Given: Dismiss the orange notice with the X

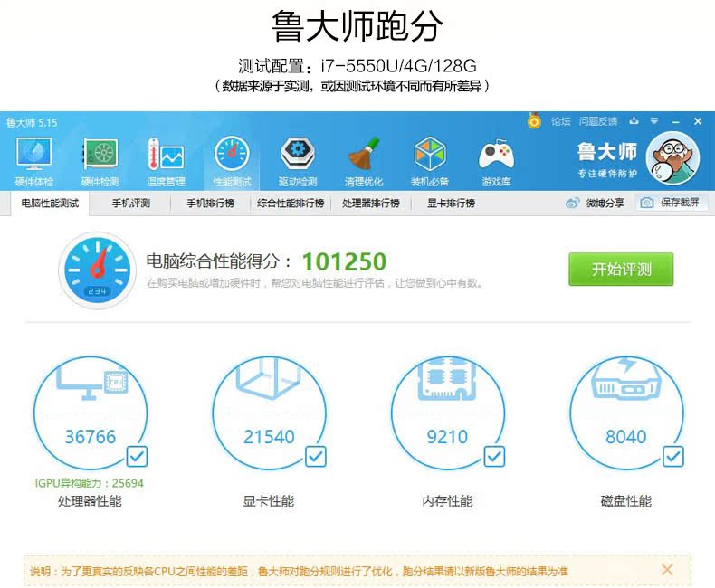Looking at the screenshot, I should [667, 569].
